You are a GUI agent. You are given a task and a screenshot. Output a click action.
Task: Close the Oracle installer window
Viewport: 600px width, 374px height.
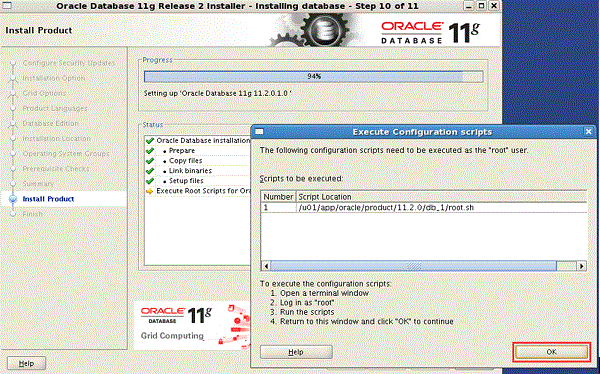point(494,6)
